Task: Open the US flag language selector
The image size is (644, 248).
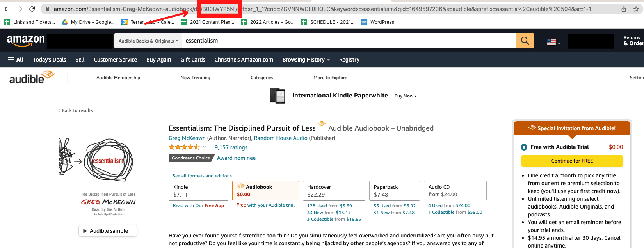Action: click(x=554, y=42)
